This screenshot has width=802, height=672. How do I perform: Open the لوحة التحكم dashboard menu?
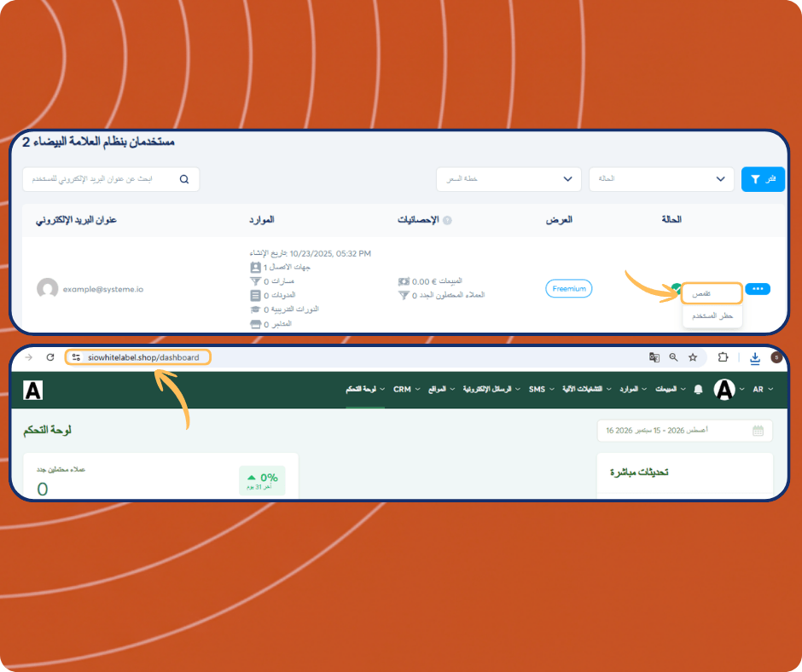364,389
